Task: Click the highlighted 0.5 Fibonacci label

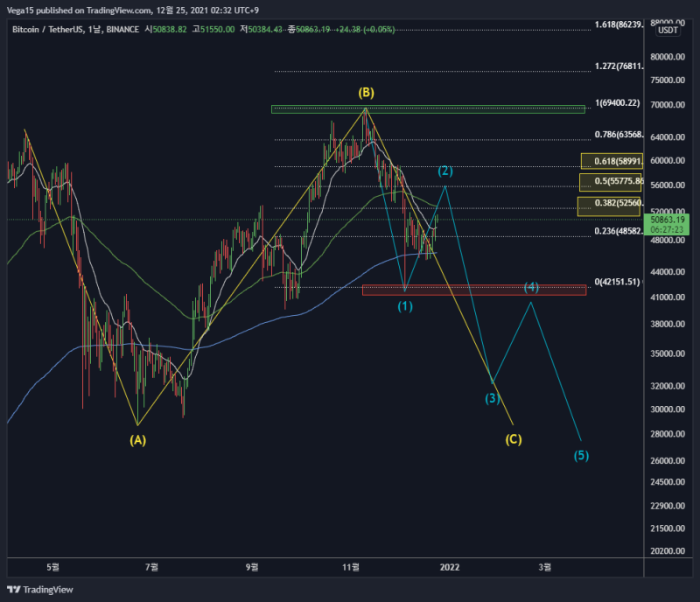Action: (x=610, y=182)
